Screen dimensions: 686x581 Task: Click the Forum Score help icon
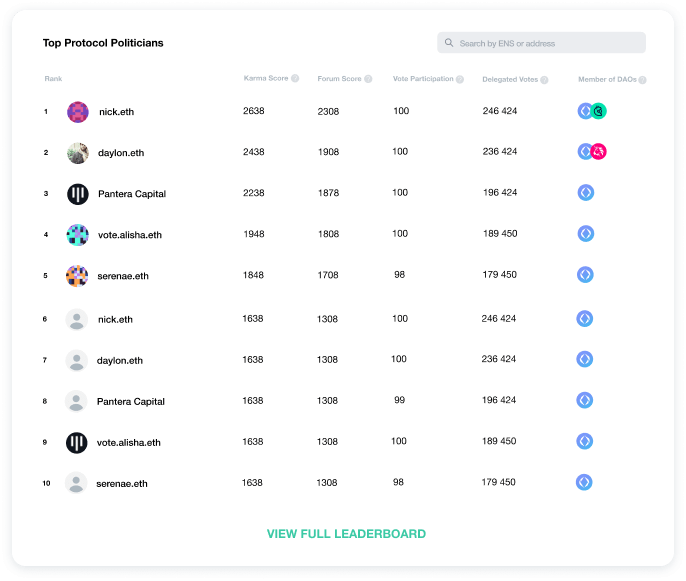[x=368, y=79]
